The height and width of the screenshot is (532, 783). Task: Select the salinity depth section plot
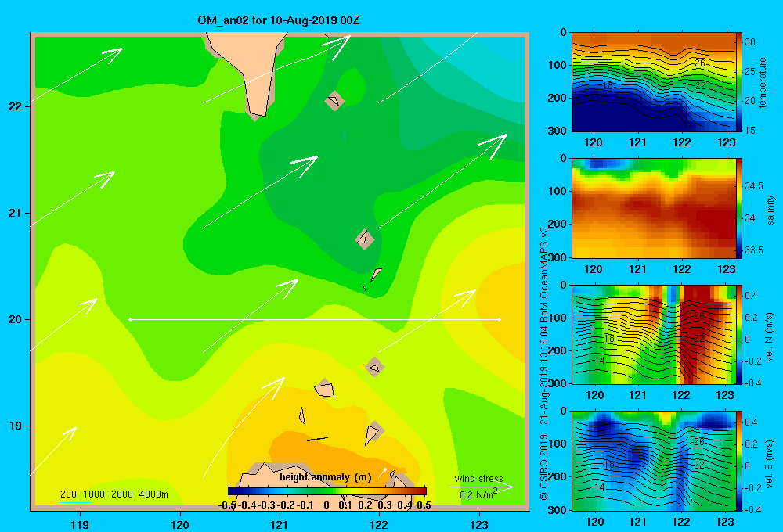pos(653,208)
